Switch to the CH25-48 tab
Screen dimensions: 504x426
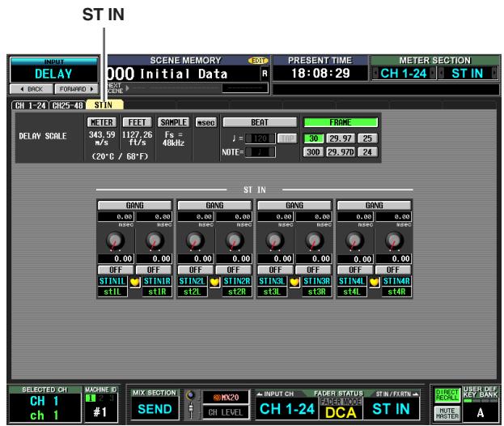coord(67,105)
